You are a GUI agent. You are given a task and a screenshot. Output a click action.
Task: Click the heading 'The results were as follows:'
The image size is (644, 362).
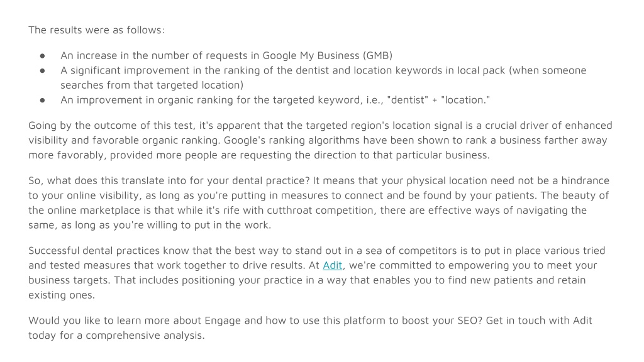96,30
